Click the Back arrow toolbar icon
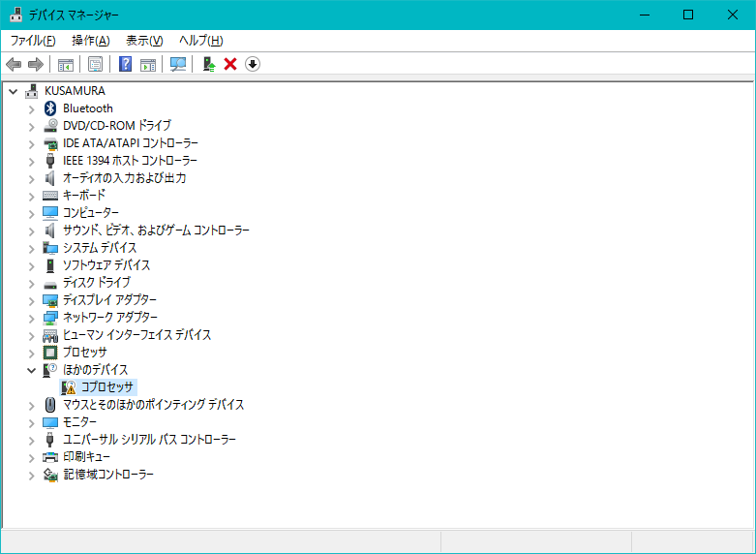756x554 pixels. point(14,64)
